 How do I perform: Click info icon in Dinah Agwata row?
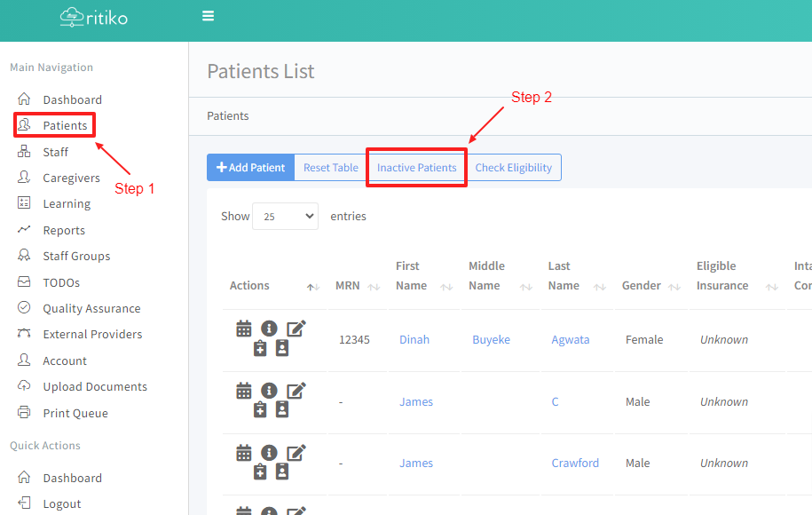click(x=269, y=329)
